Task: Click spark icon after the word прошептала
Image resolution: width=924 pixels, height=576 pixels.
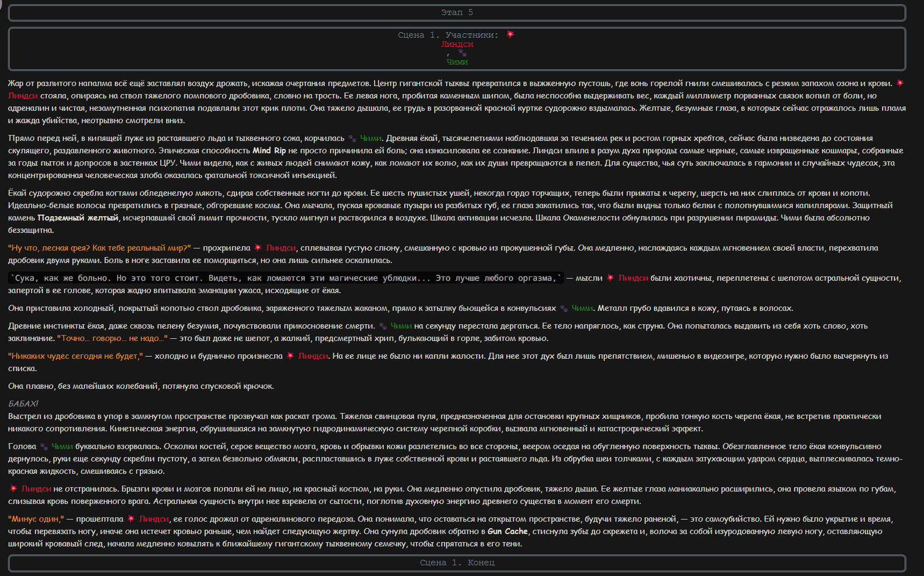Action: tap(131, 519)
